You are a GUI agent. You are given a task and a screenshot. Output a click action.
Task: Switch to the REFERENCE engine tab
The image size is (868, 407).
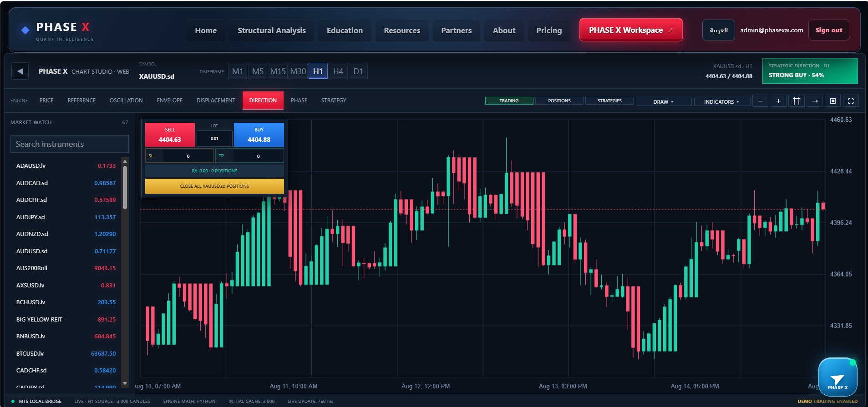point(81,100)
